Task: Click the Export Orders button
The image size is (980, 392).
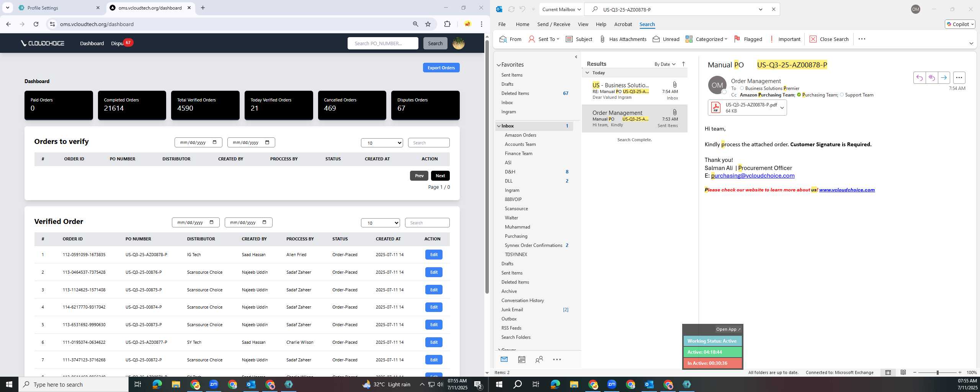Action: 441,68
